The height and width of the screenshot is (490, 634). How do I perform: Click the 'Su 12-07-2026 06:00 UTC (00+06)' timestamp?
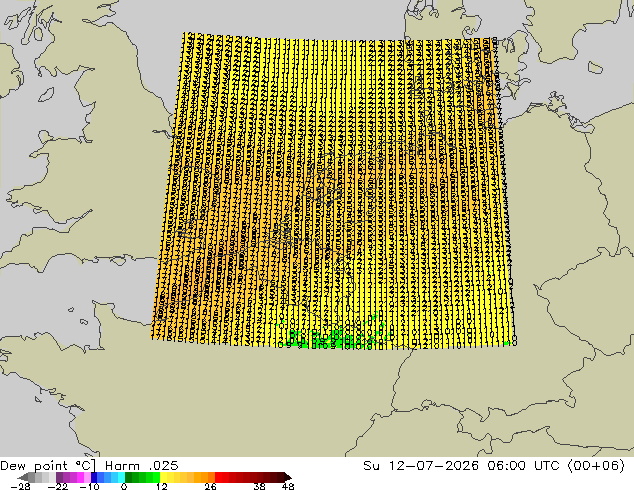coord(494,466)
